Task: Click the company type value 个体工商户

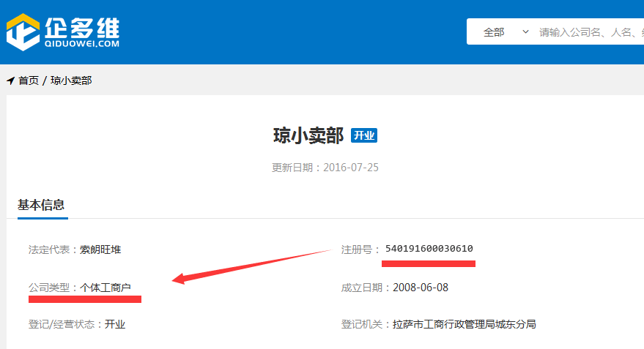Action: [x=106, y=288]
